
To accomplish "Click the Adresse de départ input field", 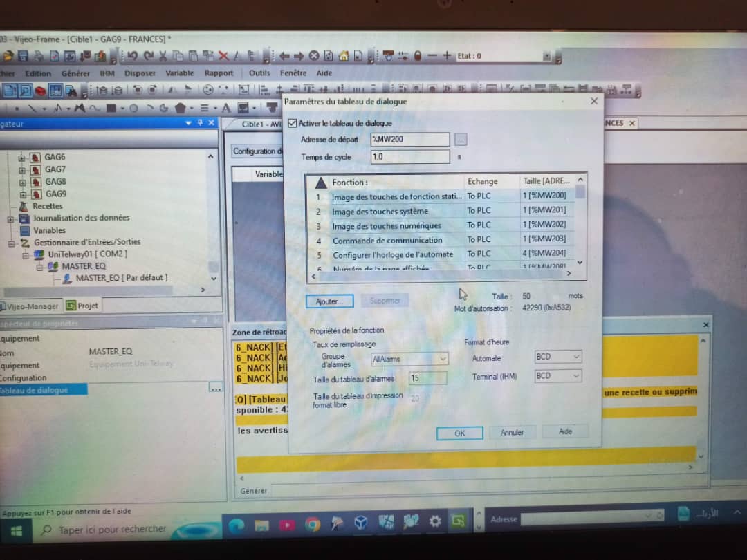I will pyautogui.click(x=409, y=140).
